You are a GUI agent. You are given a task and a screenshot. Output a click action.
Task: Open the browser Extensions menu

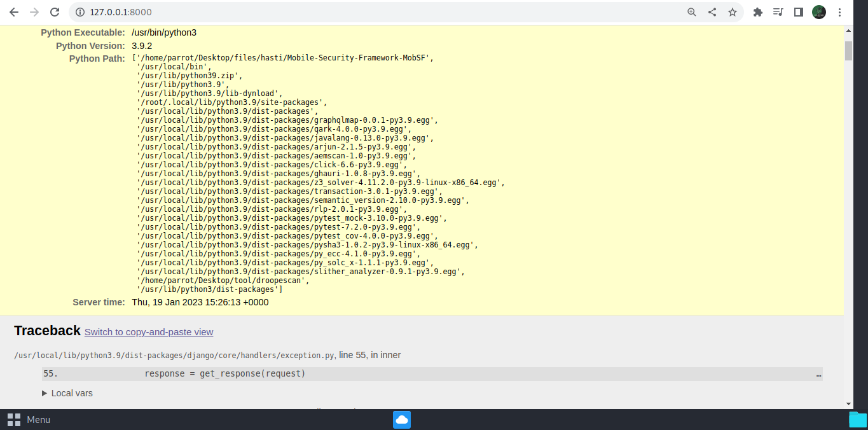click(757, 11)
